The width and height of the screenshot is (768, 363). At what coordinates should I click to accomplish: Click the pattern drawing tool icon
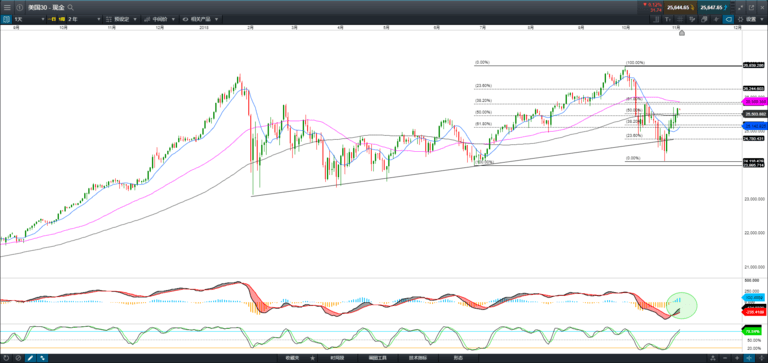pyautogui.click(x=692, y=19)
